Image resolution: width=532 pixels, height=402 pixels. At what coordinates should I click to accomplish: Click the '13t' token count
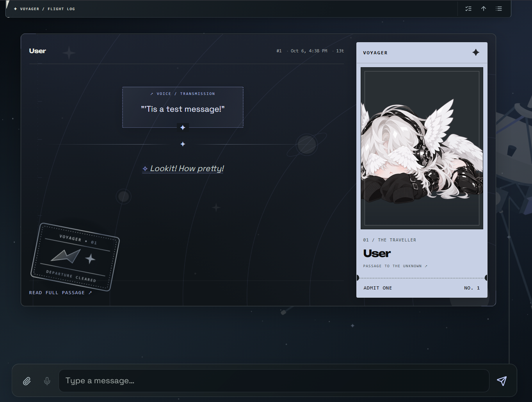click(340, 51)
